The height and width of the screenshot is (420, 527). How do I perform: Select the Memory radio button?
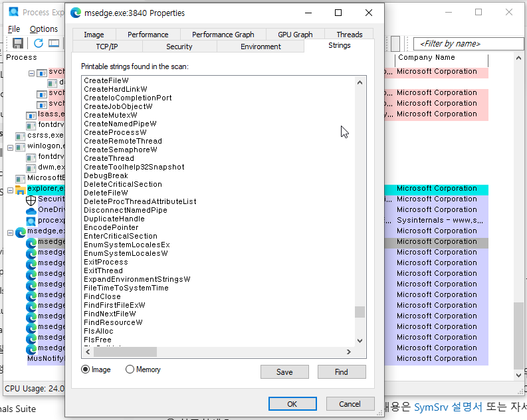tap(130, 369)
